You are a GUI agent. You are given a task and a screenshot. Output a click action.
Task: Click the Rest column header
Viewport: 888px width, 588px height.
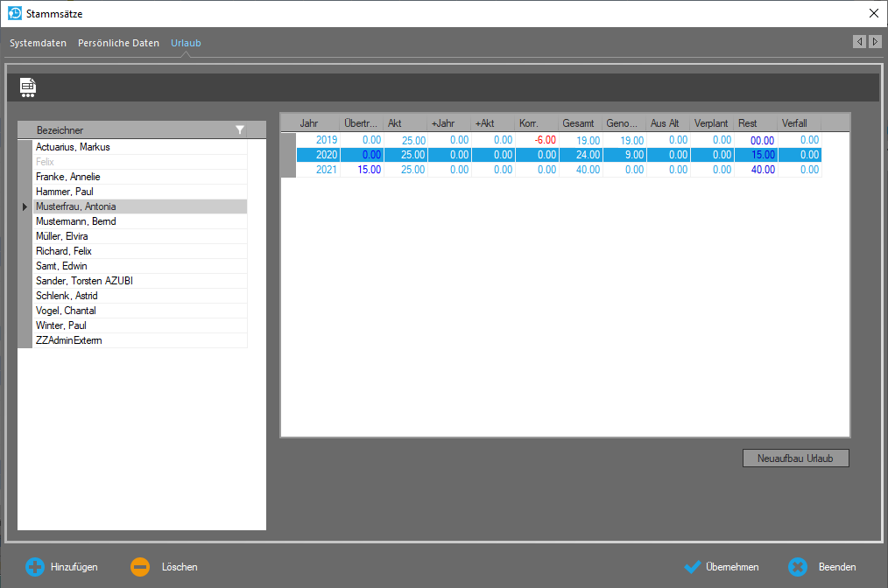point(748,123)
